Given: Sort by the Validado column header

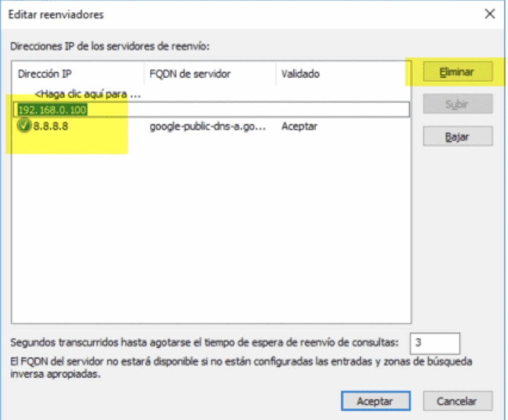Looking at the screenshot, I should pos(298,73).
